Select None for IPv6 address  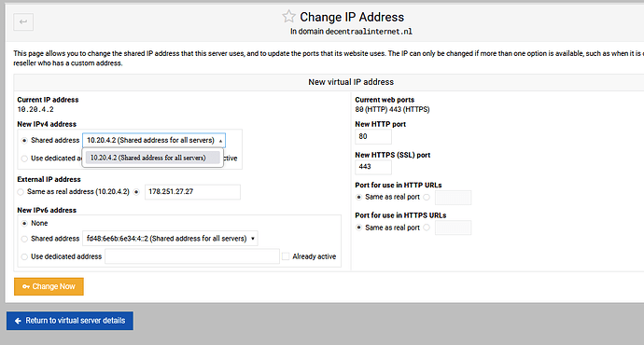tap(24, 223)
